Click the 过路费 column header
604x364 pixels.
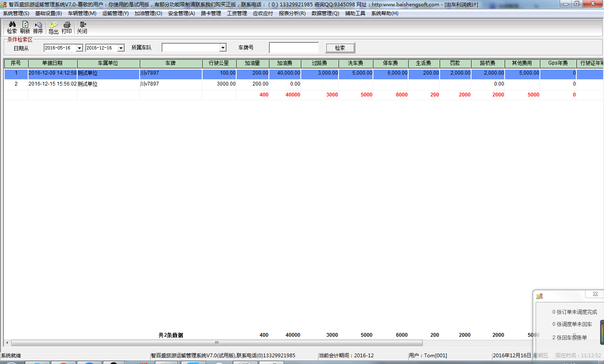(320, 63)
